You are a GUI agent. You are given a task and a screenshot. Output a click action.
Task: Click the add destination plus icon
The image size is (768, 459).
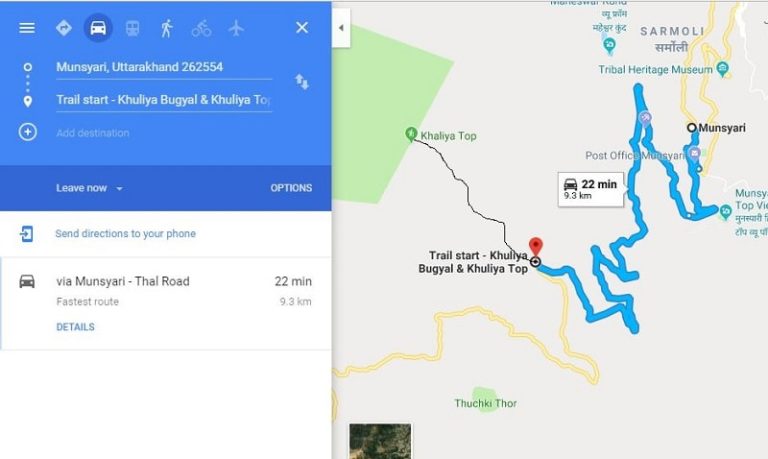(x=27, y=132)
